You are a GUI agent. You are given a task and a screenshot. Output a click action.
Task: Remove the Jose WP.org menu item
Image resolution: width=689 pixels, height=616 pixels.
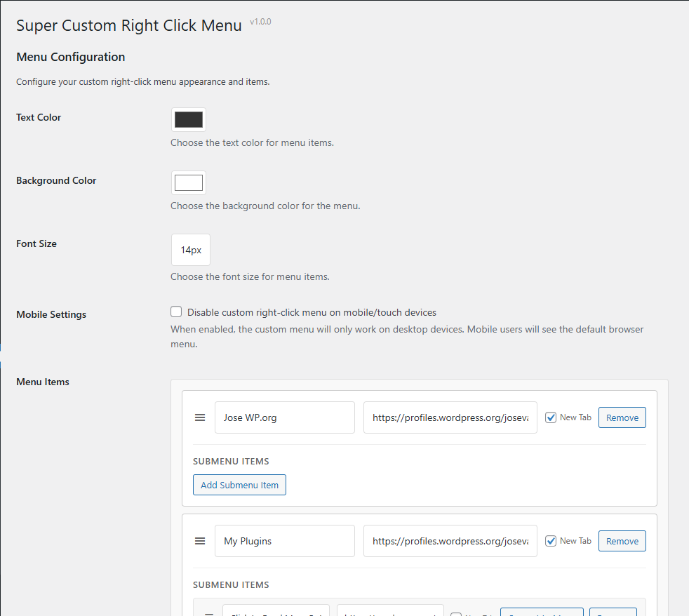[622, 417]
